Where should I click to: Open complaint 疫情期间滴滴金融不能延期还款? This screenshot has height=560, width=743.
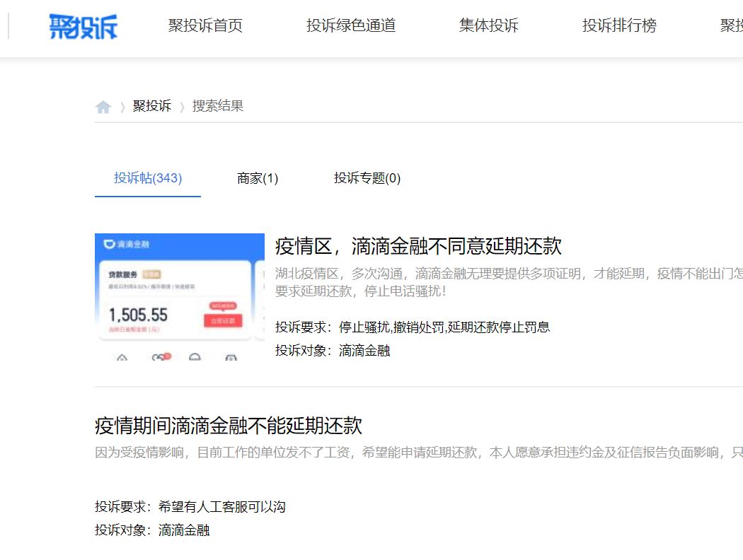point(229,426)
